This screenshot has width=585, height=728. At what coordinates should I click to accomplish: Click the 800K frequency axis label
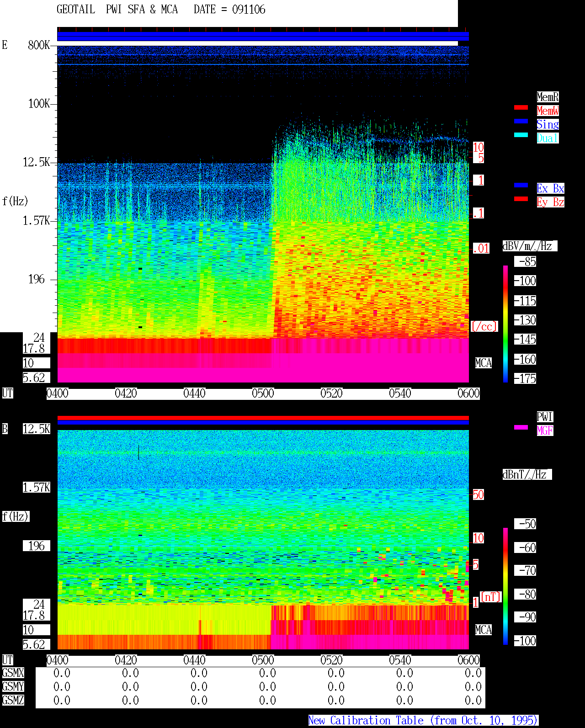(39, 45)
